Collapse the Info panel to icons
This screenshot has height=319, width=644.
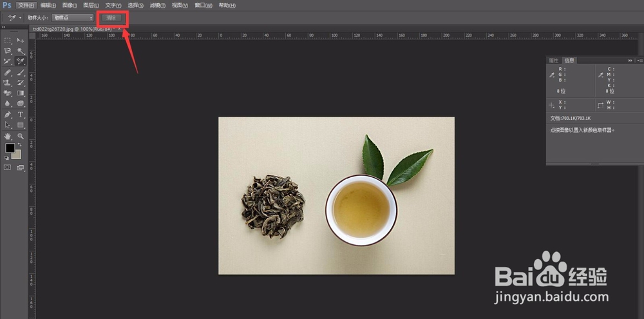tap(630, 61)
